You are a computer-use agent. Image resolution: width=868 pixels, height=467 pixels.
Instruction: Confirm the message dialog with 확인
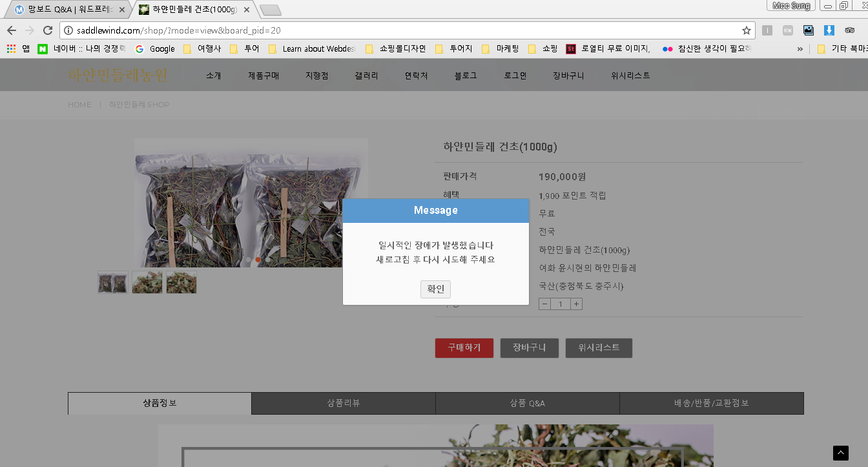(x=435, y=289)
